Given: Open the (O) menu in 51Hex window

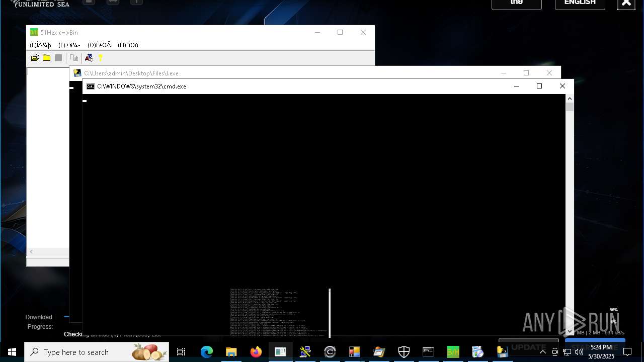Looking at the screenshot, I should (x=99, y=45).
